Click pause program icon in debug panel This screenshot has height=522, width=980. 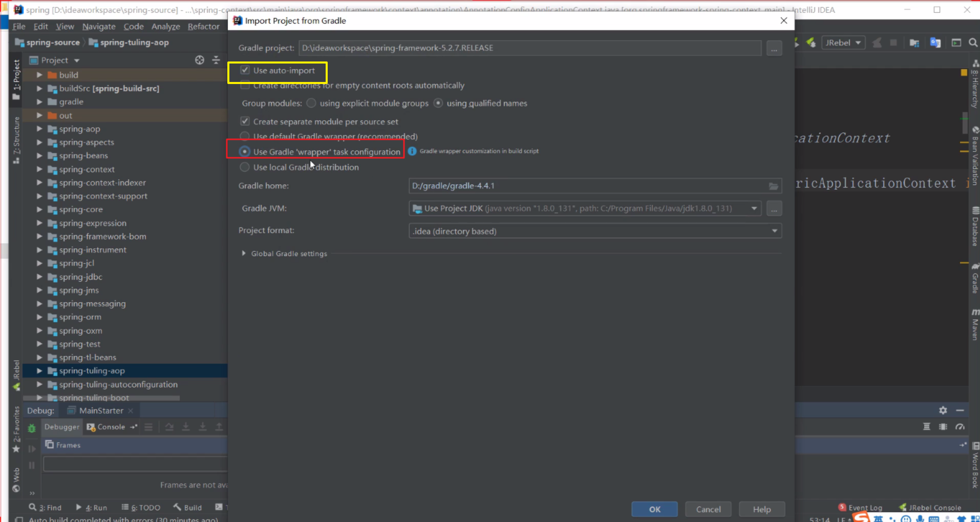[x=32, y=465]
